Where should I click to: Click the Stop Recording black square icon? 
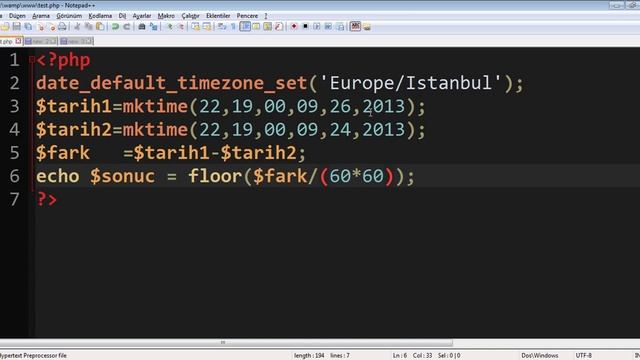coord(305,27)
